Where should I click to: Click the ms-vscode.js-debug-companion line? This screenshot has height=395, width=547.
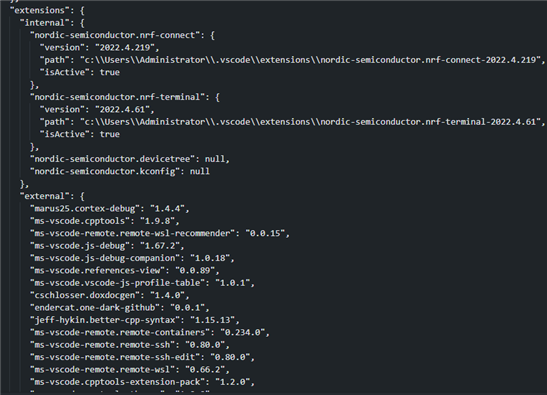click(x=132, y=258)
